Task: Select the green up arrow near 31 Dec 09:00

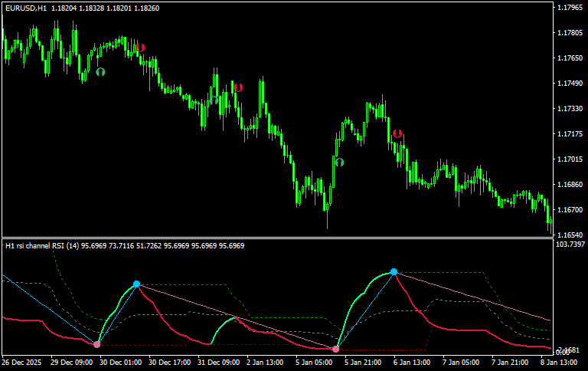Action: pyautogui.click(x=215, y=99)
